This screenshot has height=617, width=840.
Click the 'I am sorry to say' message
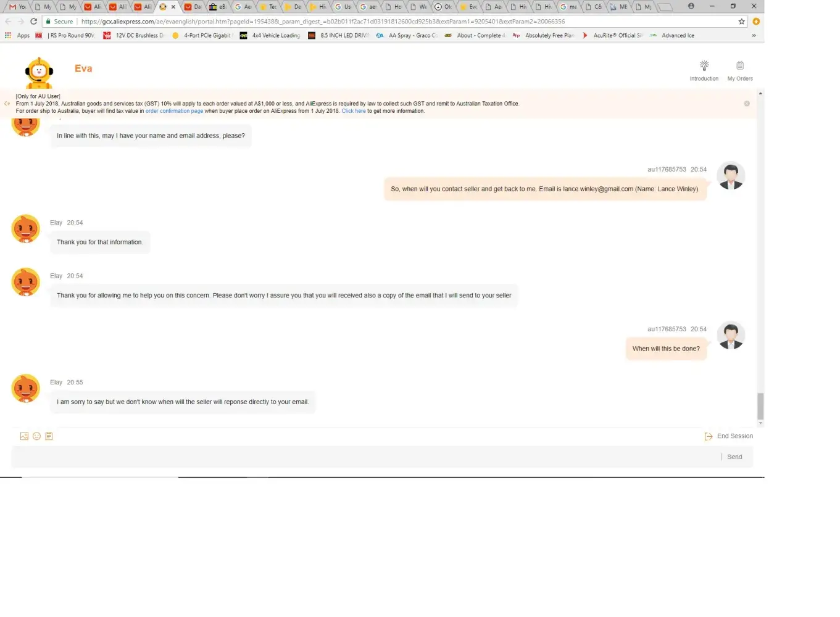click(183, 402)
